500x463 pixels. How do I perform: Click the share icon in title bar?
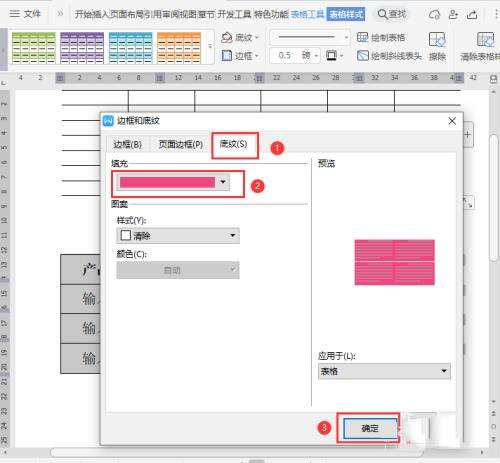[472, 14]
